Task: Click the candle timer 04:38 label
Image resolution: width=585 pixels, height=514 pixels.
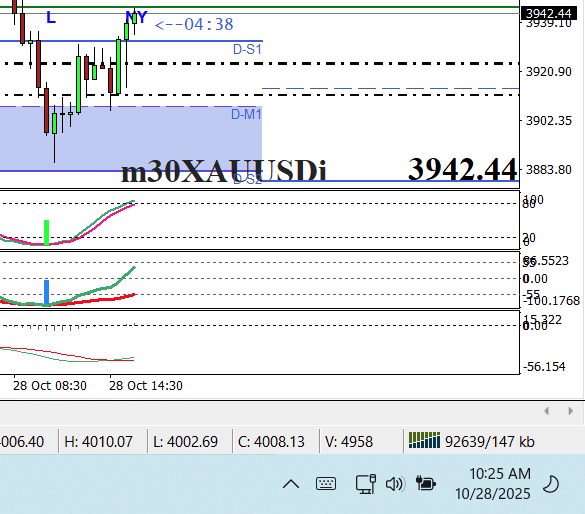Action: tap(194, 25)
